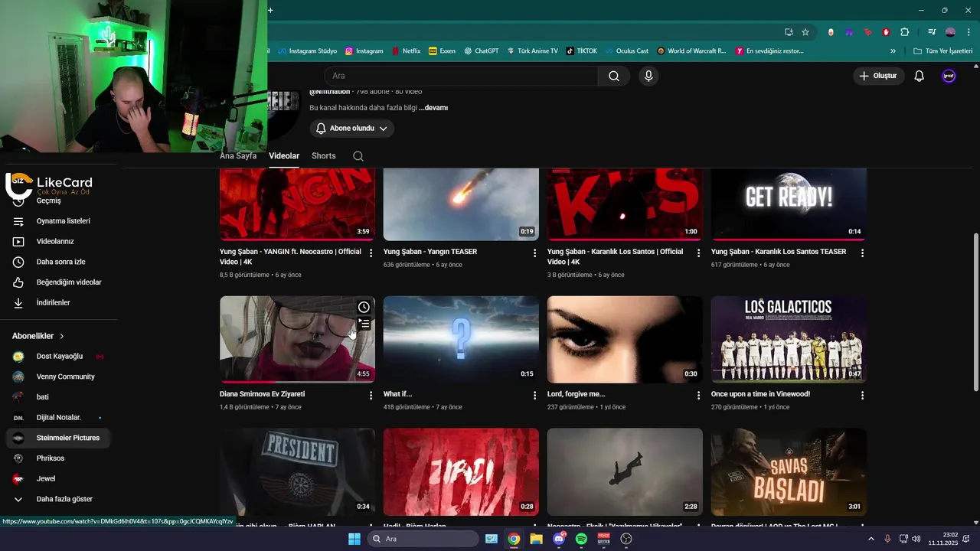980x551 pixels.
Task: Open Daha sonra izle in sidebar
Action: (x=57, y=262)
